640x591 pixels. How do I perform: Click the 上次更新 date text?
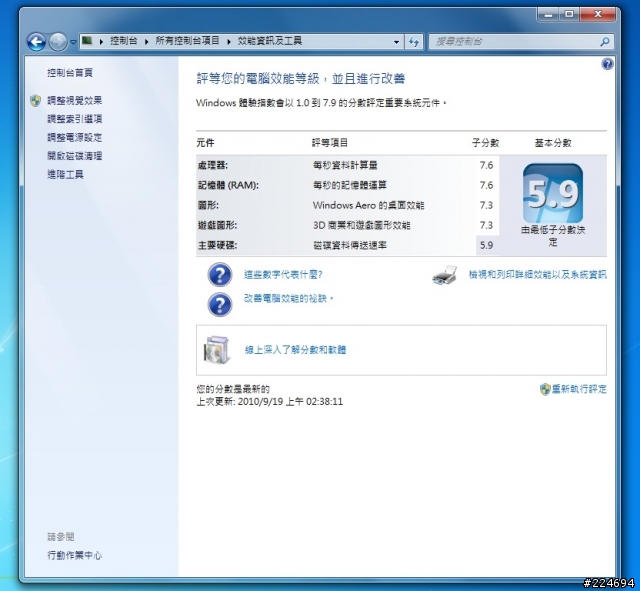click(x=269, y=402)
